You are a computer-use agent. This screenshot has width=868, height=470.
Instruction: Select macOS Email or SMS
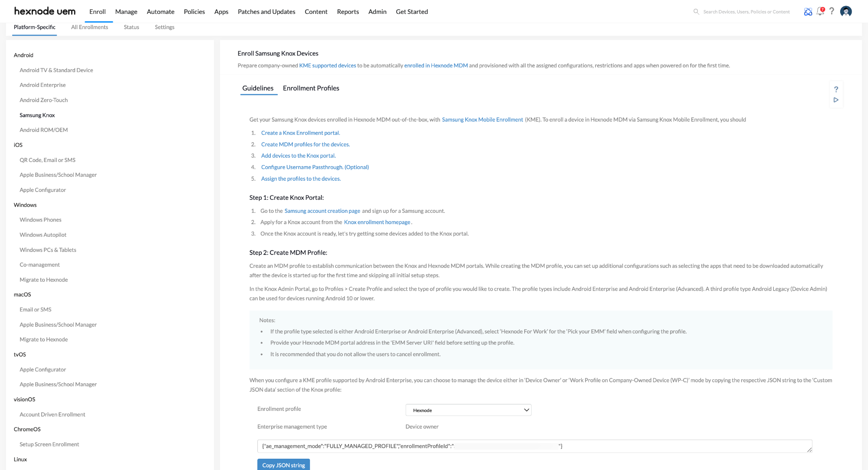36,310
